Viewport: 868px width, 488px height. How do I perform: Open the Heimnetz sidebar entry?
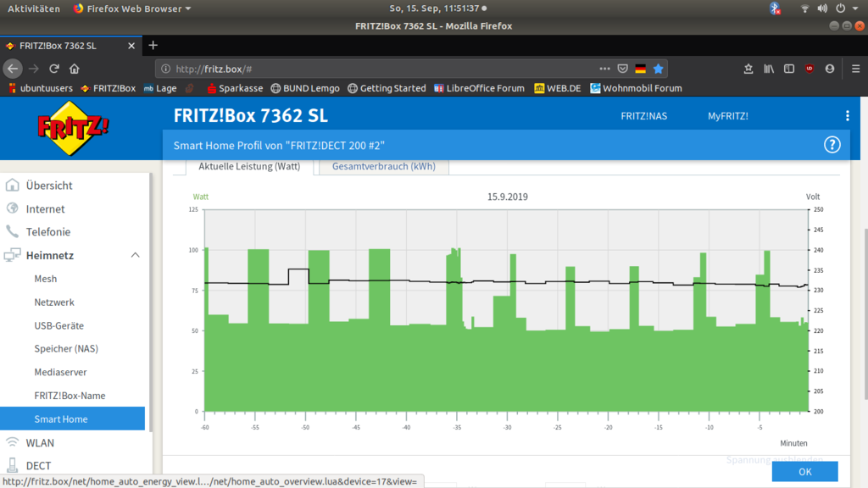pos(50,255)
